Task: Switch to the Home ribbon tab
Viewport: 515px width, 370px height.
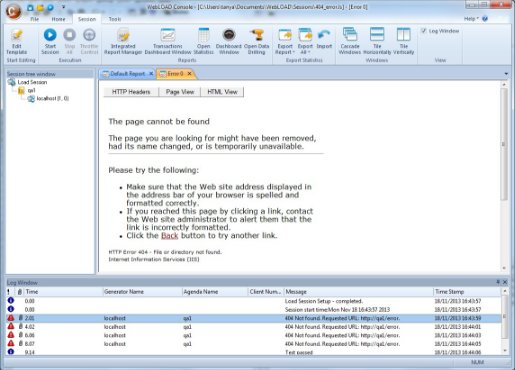Action: coord(58,19)
